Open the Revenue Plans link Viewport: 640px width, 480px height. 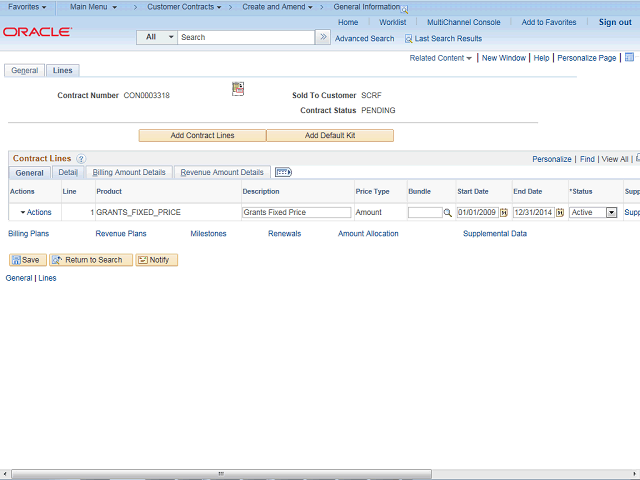coord(121,233)
